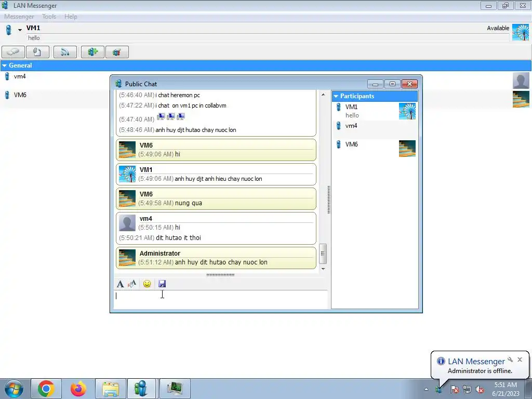
Task: Show hidden tray icons arrow
Action: [x=426, y=389]
